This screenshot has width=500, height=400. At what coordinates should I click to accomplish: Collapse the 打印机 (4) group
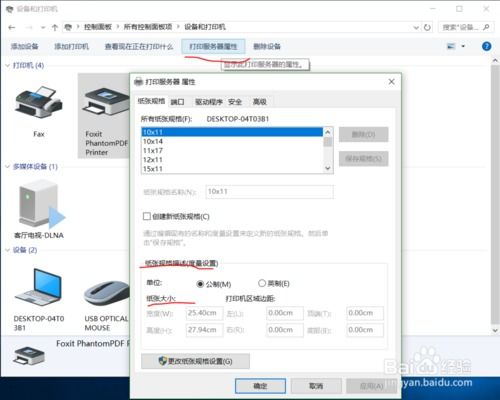pyautogui.click(x=7, y=65)
